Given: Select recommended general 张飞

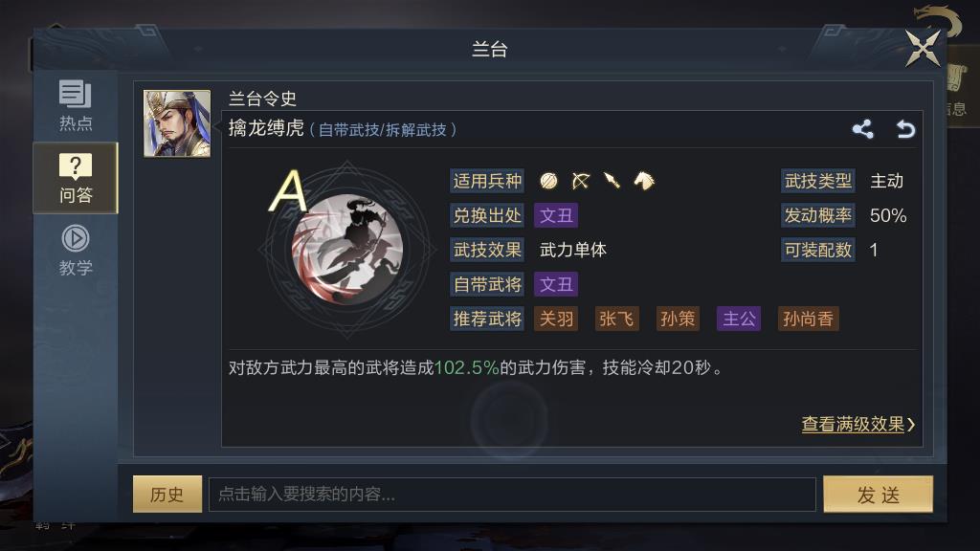Looking at the screenshot, I should click(616, 320).
